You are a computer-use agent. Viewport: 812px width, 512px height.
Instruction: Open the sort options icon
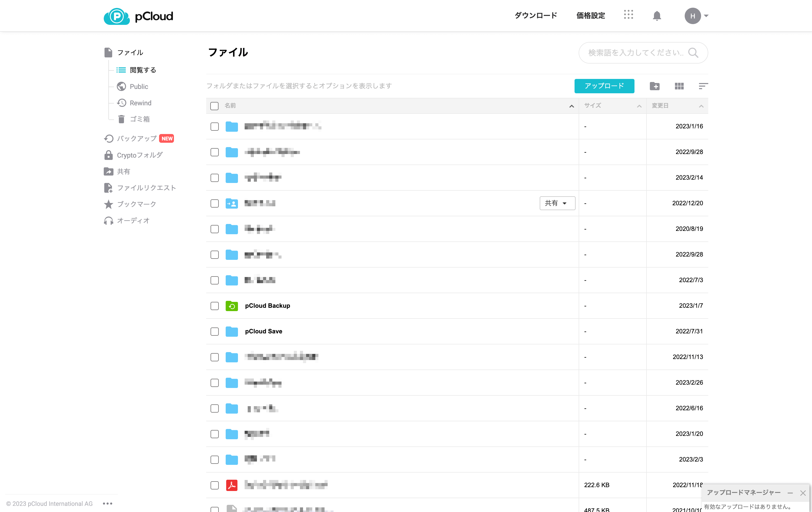pos(703,86)
